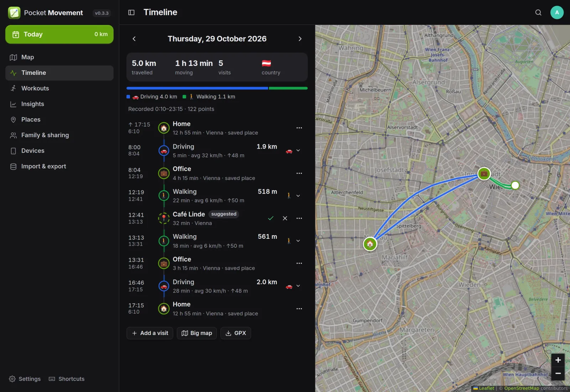Open the Leaflet attribution link
The height and width of the screenshot is (392, 570).
(x=484, y=388)
